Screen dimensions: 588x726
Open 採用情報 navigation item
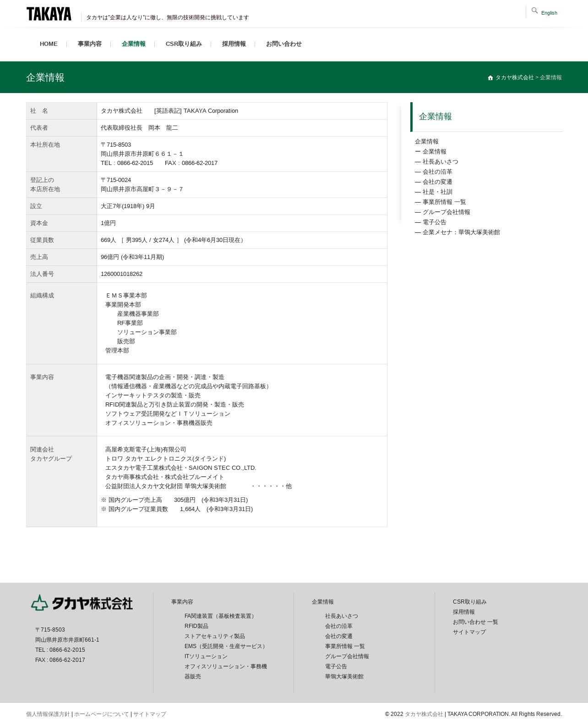point(234,44)
